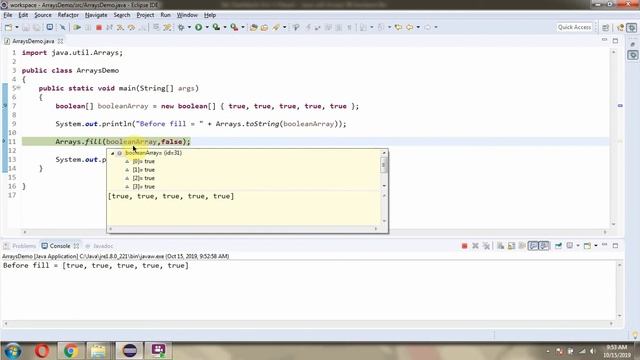Viewport: 640px width, 360px height.
Task: Select the [0]= true entry in popup
Action: (x=143, y=161)
